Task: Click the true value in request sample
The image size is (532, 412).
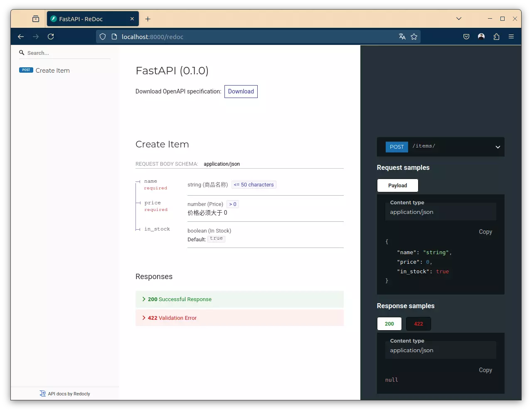Action: pos(443,272)
